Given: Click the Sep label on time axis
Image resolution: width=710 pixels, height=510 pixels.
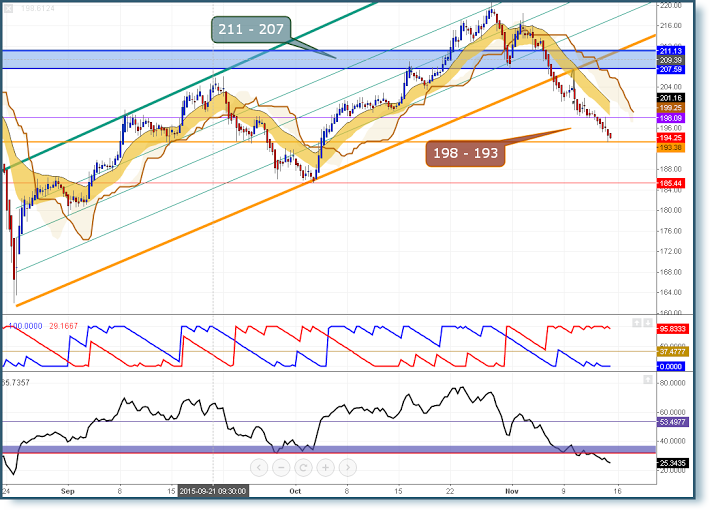Looking at the screenshot, I should (x=67, y=491).
